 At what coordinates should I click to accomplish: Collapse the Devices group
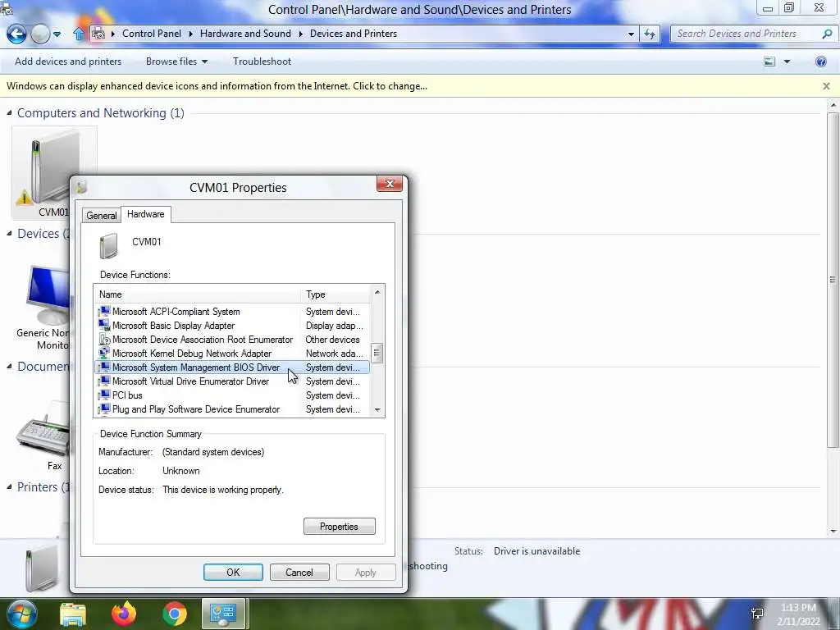(9, 234)
